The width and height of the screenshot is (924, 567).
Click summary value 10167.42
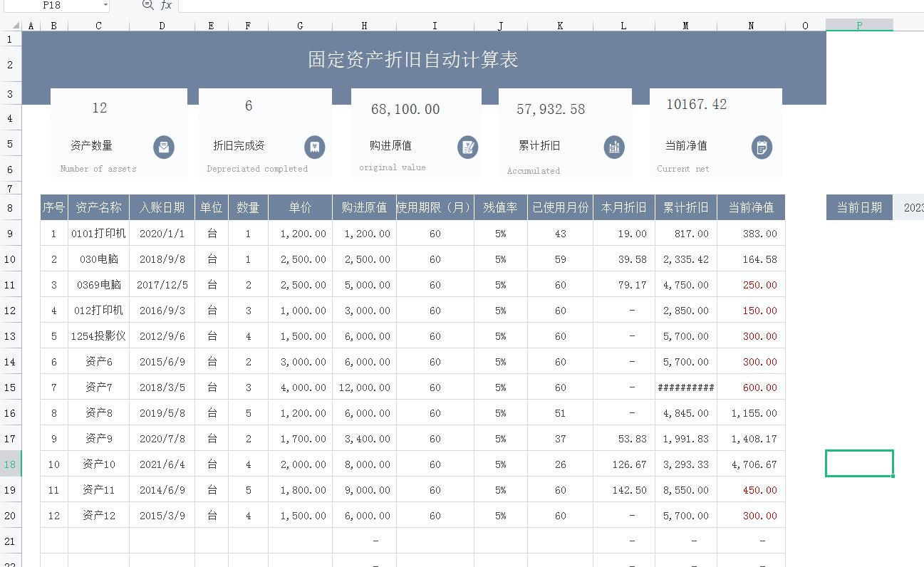click(696, 104)
